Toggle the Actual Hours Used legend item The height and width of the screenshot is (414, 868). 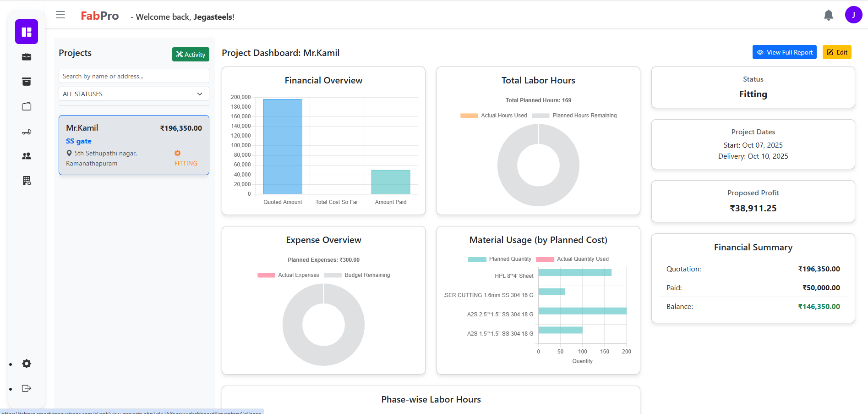click(x=493, y=115)
